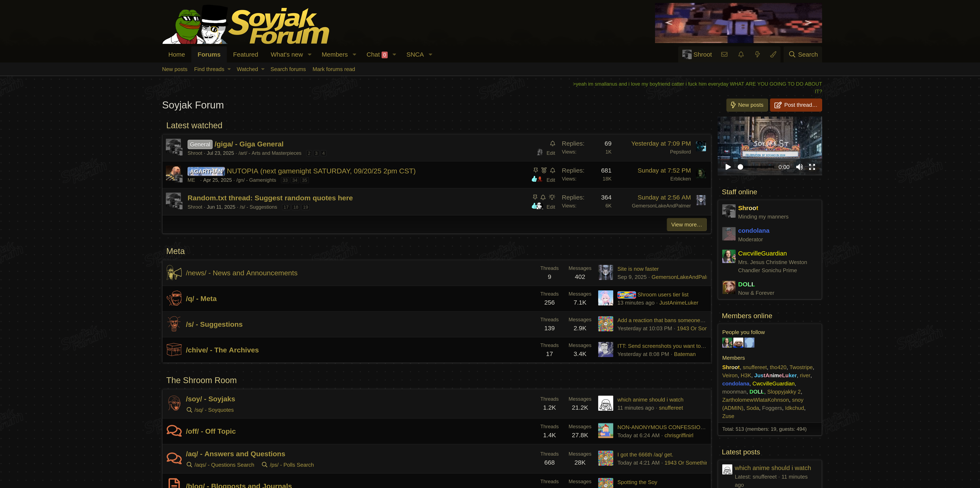This screenshot has height=488, width=980.
Task: Play the Soyjak St video
Action: pyautogui.click(x=728, y=167)
